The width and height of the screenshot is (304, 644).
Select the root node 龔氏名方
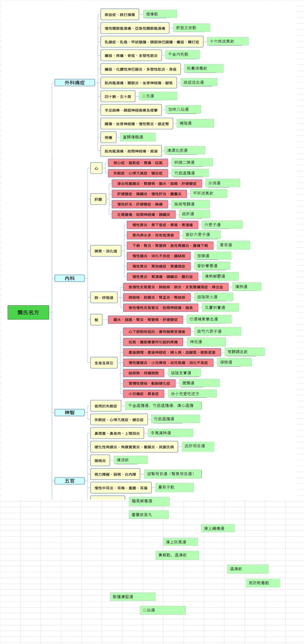click(x=28, y=312)
